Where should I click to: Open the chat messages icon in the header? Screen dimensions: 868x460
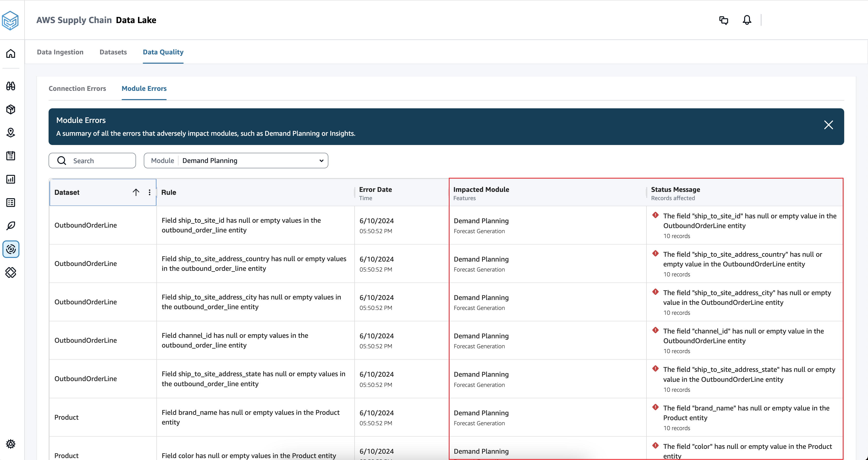tap(724, 20)
